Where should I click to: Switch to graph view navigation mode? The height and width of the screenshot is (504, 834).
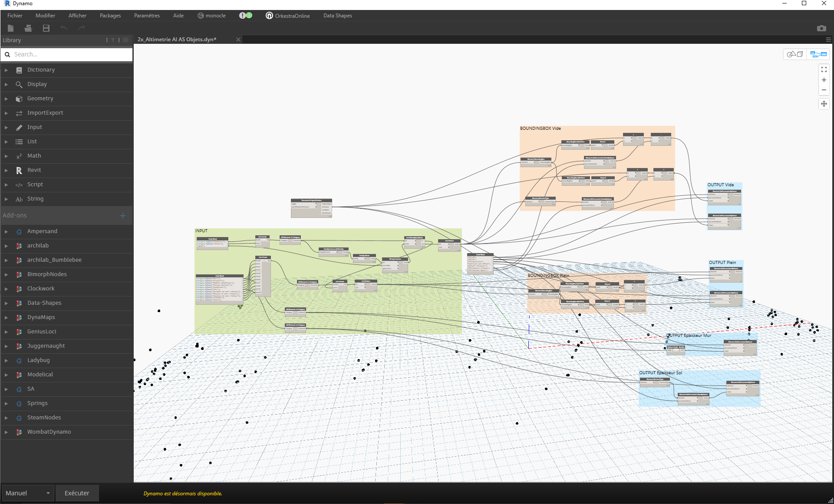(x=818, y=54)
